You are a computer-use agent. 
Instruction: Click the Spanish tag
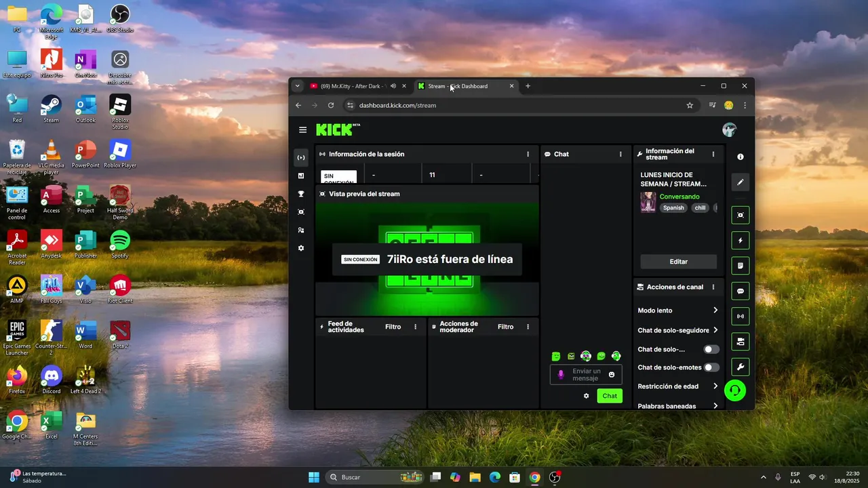[673, 208]
